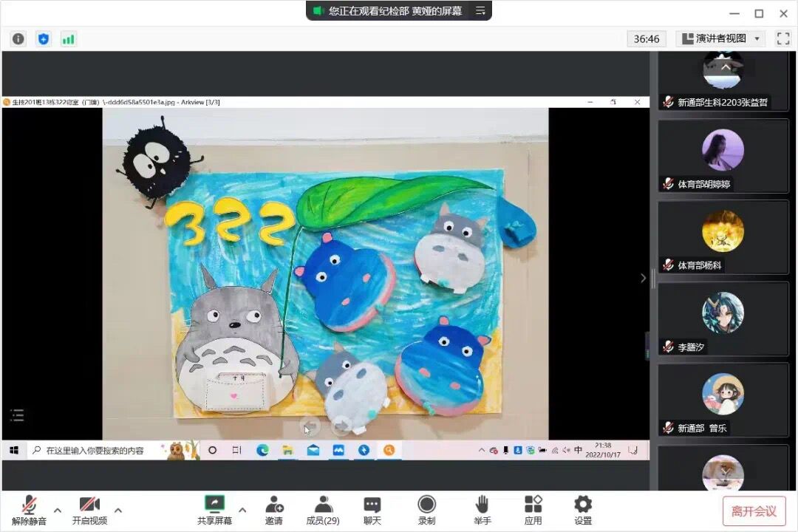The height and width of the screenshot is (532, 798).
Task: Expand audio options next to 解除静音
Action: click(58, 510)
